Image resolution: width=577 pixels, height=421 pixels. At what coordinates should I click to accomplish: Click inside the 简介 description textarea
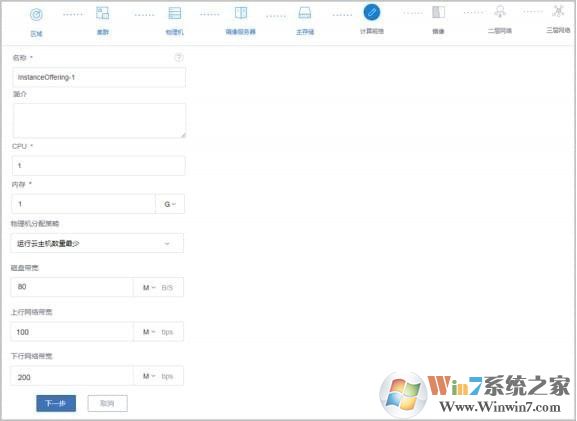[x=99, y=121]
